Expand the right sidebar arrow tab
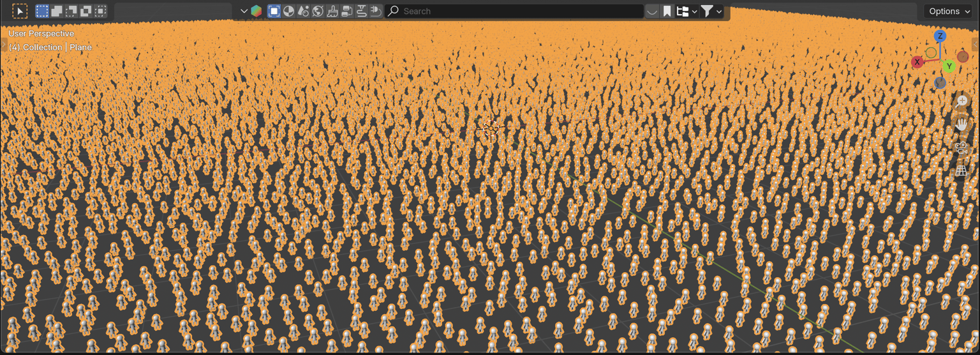Image resolution: width=980 pixels, height=355 pixels. click(x=976, y=45)
